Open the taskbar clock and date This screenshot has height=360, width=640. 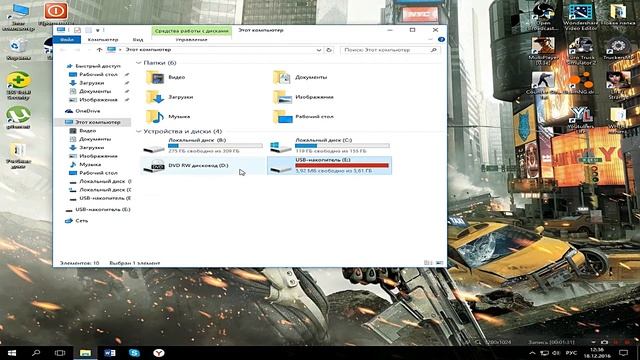[x=597, y=353]
